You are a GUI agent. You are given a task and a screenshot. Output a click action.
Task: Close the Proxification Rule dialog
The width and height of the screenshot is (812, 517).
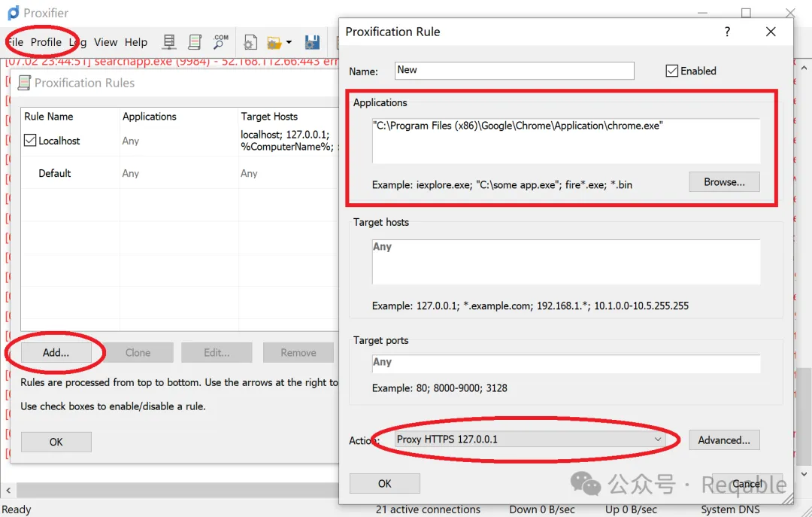(x=771, y=32)
